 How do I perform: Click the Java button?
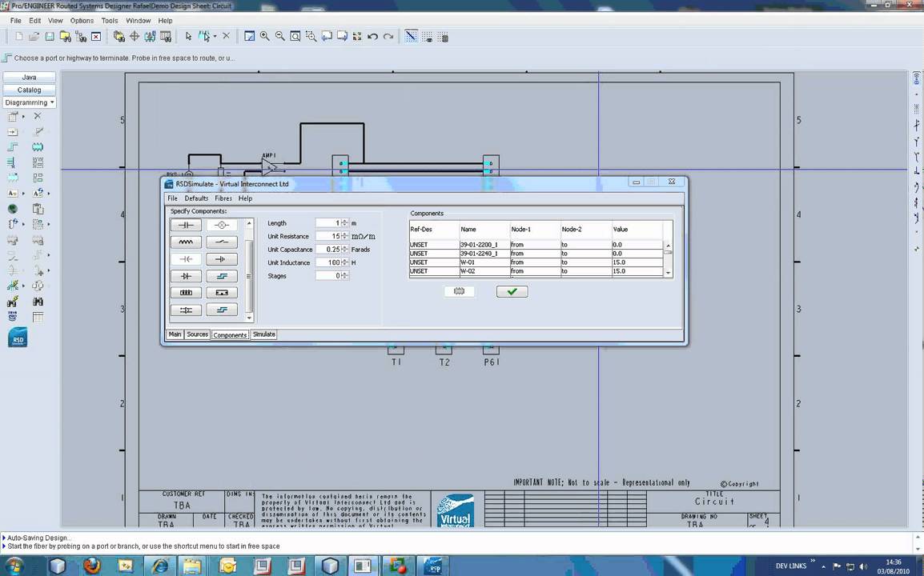coord(29,77)
